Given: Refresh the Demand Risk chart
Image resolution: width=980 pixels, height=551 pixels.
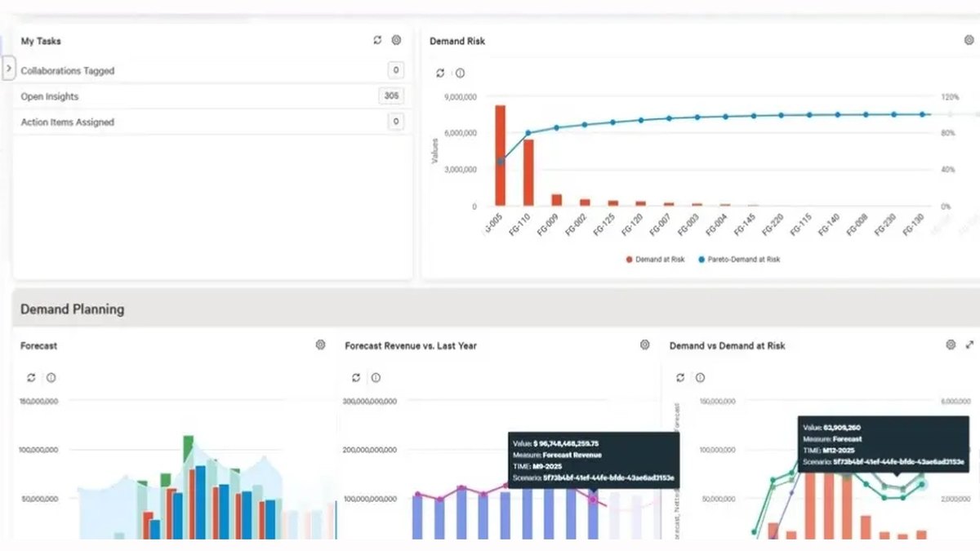Looking at the screenshot, I should (440, 73).
